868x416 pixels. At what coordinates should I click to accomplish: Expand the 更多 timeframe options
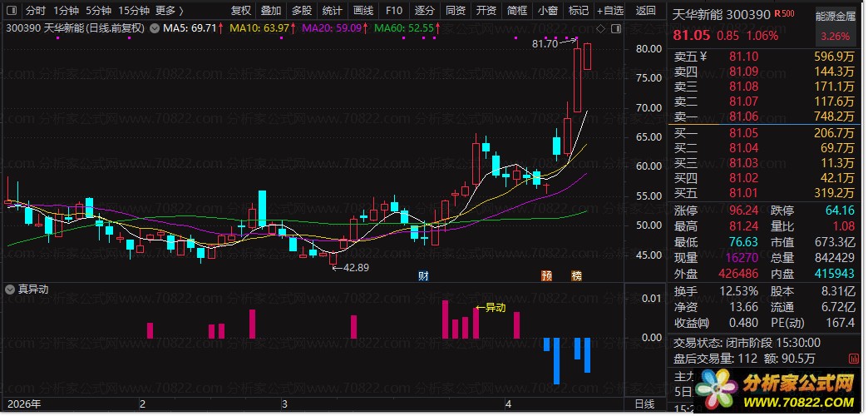170,11
